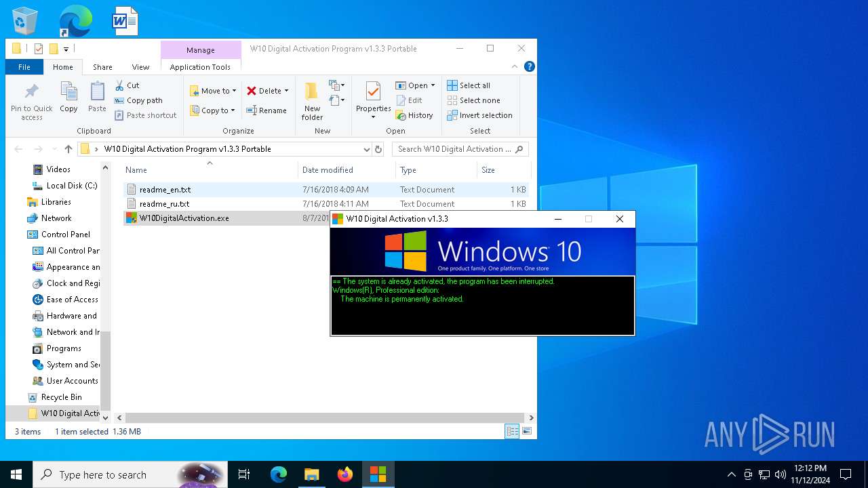Open Recycle Bin in the navigation pane

(x=61, y=397)
